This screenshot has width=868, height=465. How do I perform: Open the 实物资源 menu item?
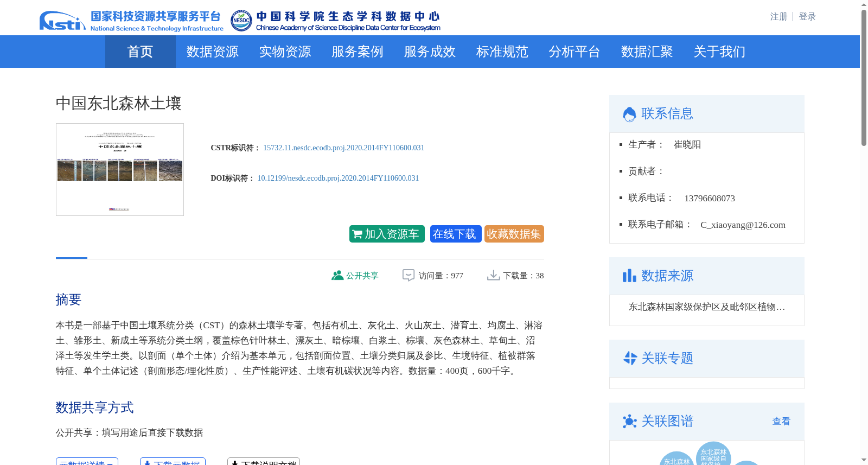pyautogui.click(x=285, y=52)
